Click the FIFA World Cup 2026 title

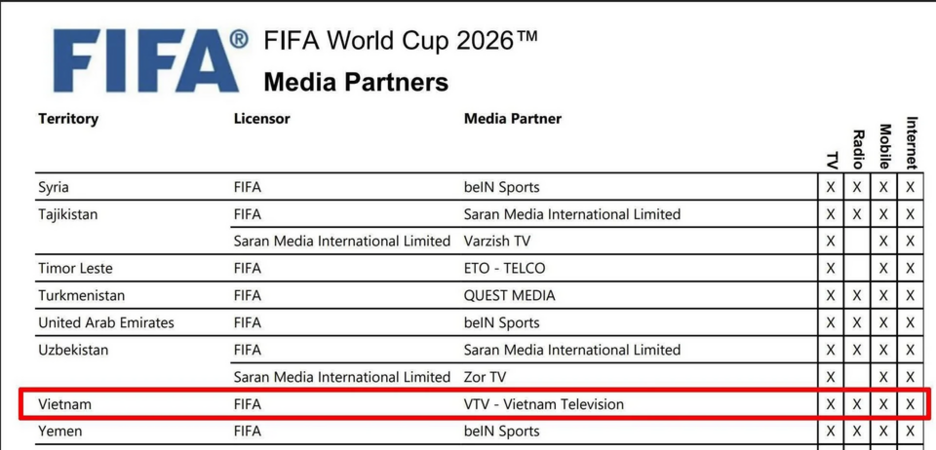coord(400,42)
